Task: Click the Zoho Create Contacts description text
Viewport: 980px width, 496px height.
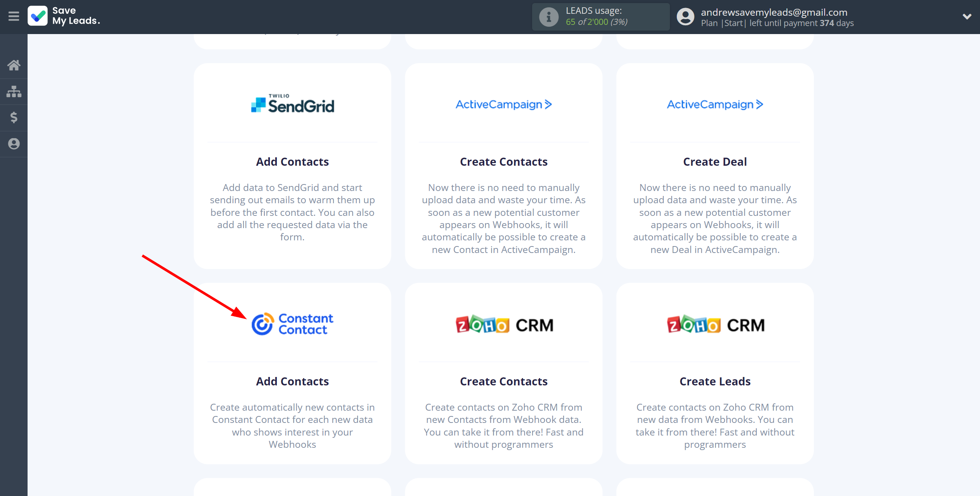Action: tap(504, 426)
